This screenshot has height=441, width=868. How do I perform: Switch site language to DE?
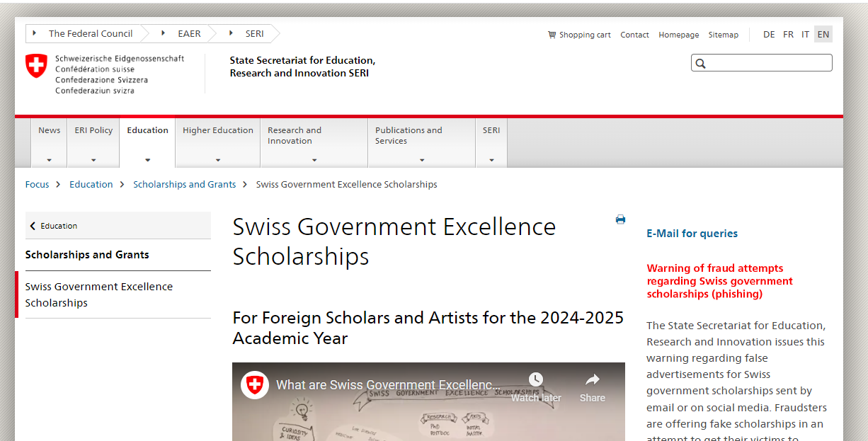coord(769,34)
